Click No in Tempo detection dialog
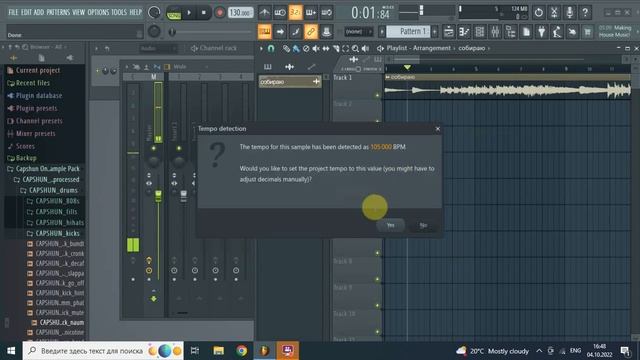The width and height of the screenshot is (640, 360). 423,225
